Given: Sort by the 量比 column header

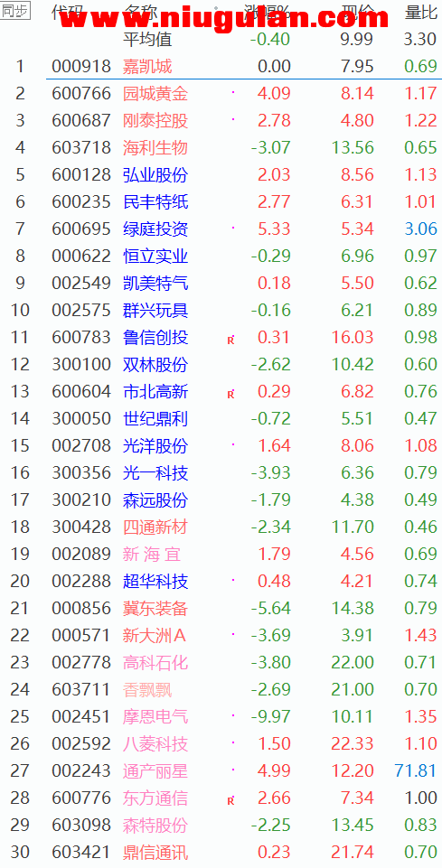Looking at the screenshot, I should [420, 12].
